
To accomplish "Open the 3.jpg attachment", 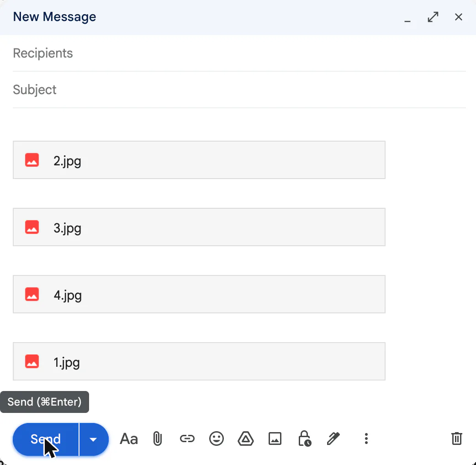I will click(x=199, y=227).
